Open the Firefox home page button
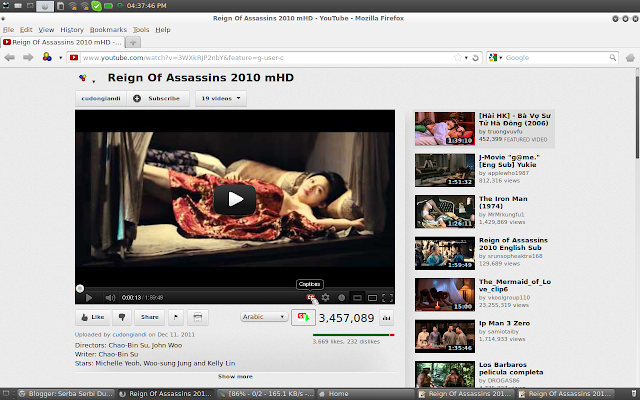Viewport: 640px width, 400px height. tap(630, 58)
